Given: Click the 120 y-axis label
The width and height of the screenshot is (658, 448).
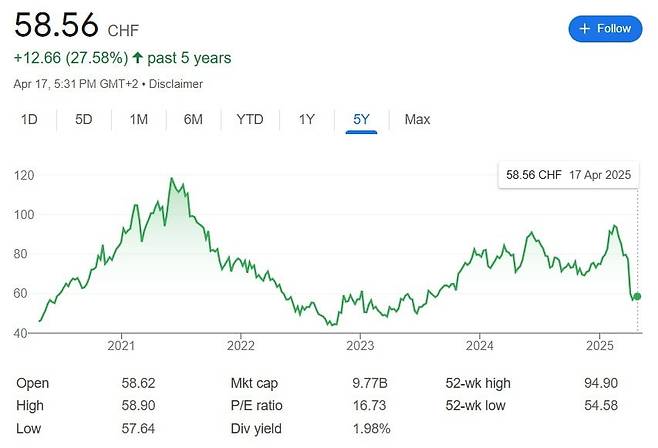Looking at the screenshot, I should [24, 175].
